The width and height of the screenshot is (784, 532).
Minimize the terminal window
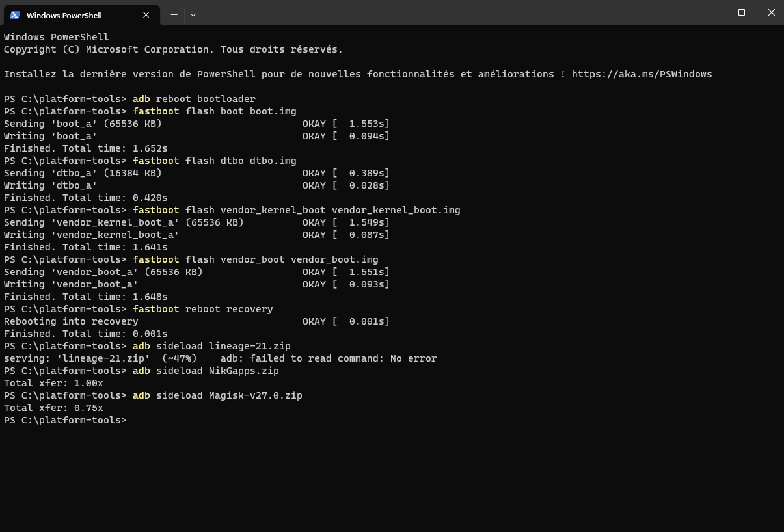(711, 12)
